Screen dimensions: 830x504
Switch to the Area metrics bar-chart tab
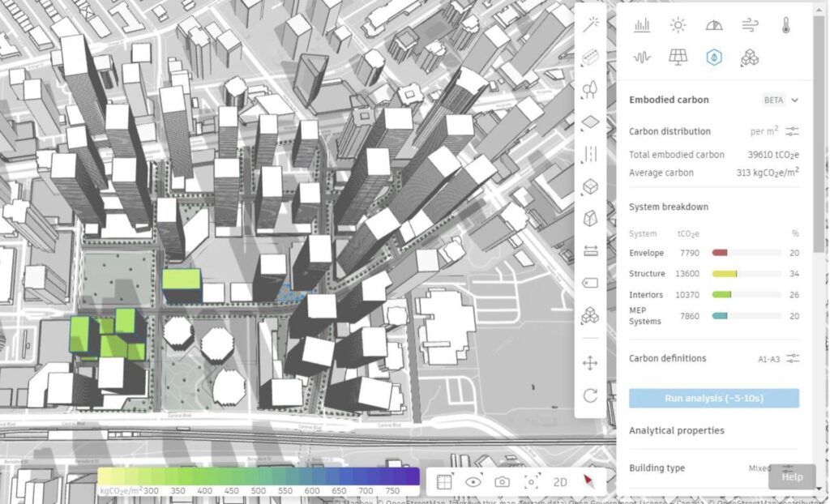pos(642,25)
